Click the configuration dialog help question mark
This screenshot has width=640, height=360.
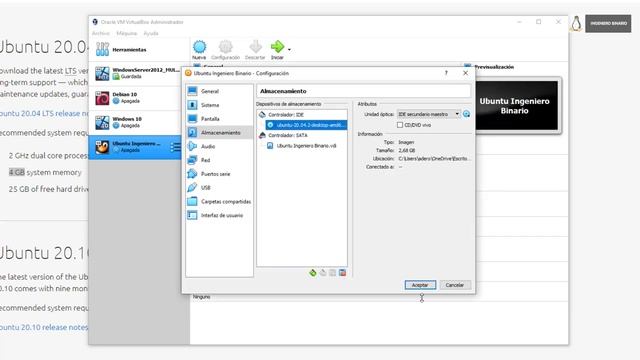point(446,73)
